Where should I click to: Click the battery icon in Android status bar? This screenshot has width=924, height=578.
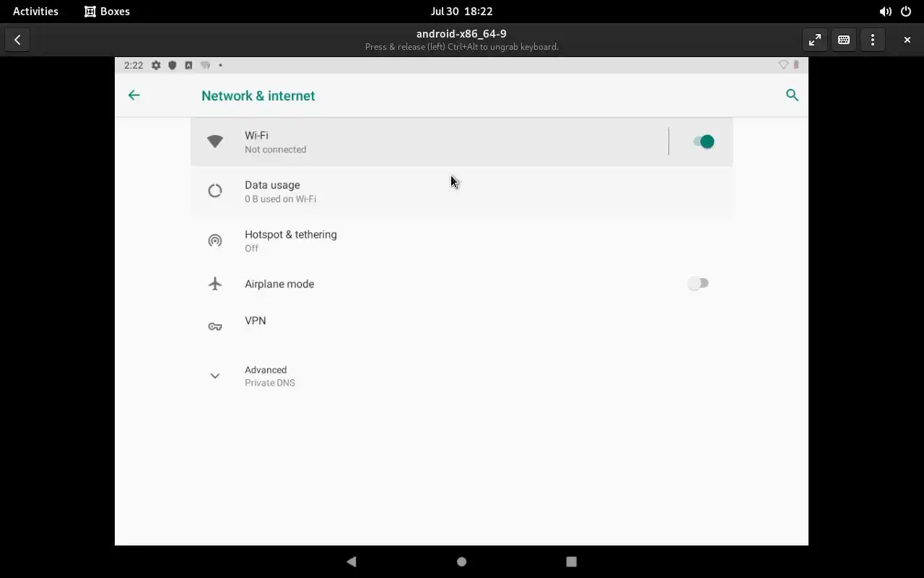point(796,65)
